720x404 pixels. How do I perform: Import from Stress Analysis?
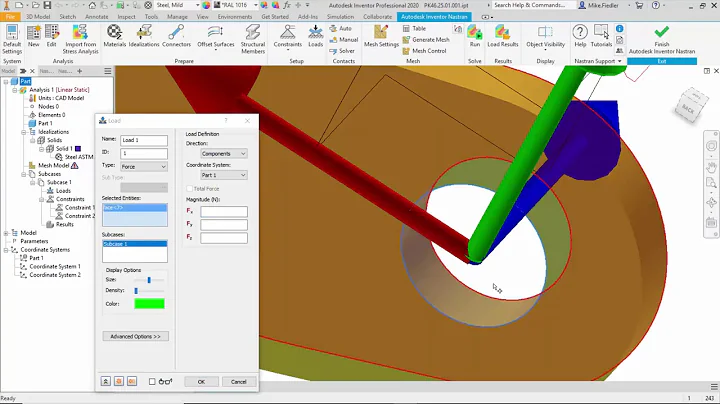80,39
